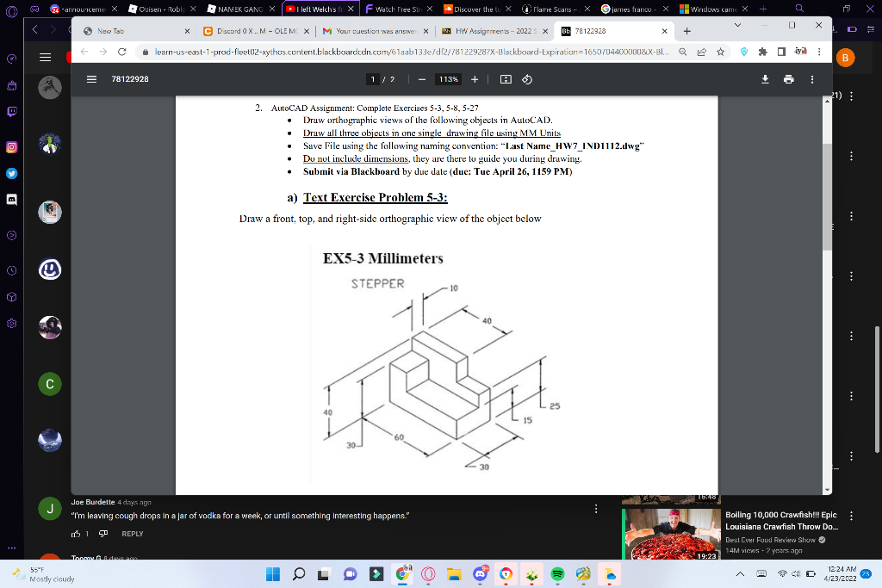Open YouTube hamburger guide menu
The height and width of the screenshot is (588, 882).
click(x=46, y=58)
